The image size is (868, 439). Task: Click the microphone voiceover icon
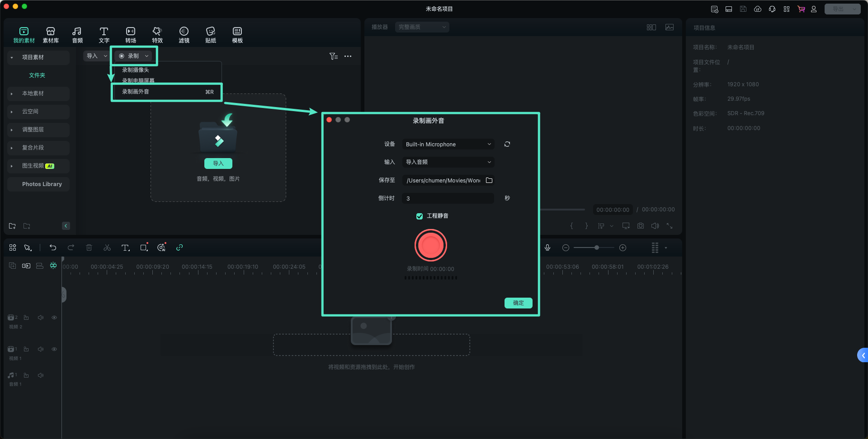[547, 248]
